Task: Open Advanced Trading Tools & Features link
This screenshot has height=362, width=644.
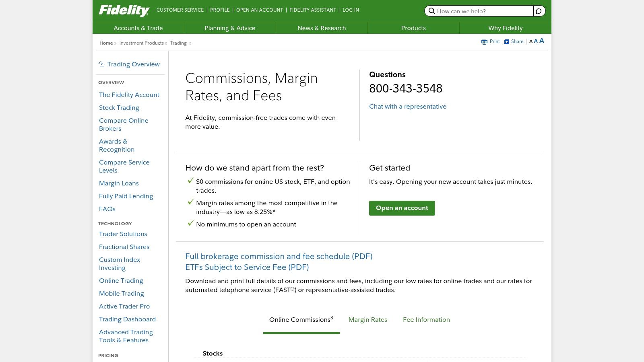Action: pos(126,336)
